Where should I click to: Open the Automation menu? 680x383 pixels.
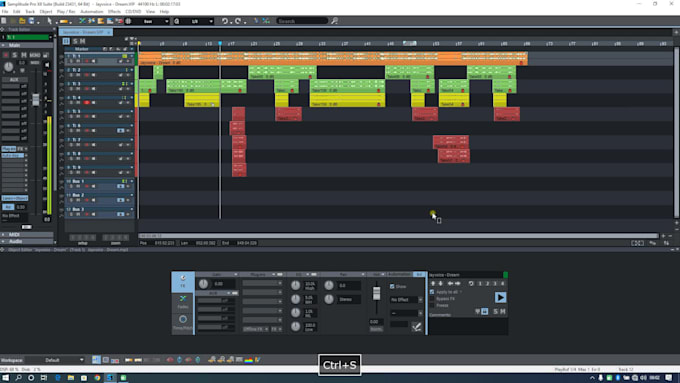pyautogui.click(x=92, y=11)
